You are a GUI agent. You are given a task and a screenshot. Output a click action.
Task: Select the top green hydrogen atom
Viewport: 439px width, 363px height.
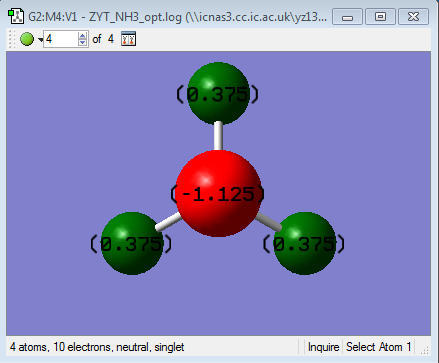click(218, 93)
